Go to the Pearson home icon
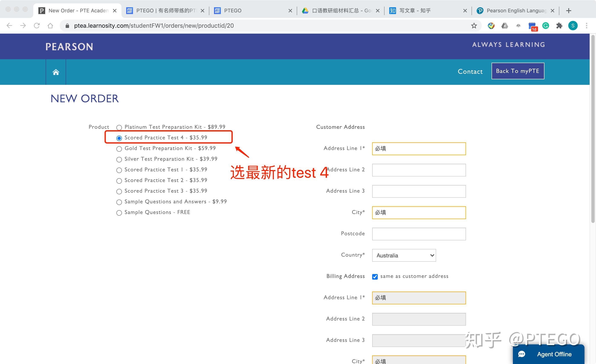Image resolution: width=596 pixels, height=364 pixels. pos(56,72)
